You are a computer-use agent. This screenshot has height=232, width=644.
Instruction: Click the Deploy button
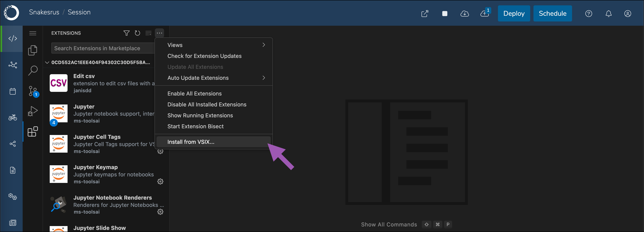point(514,13)
